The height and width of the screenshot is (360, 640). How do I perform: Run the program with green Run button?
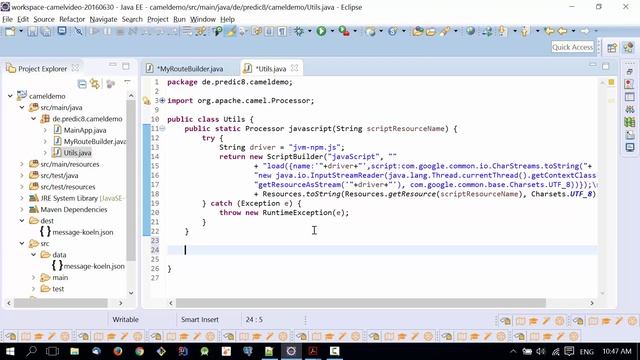pos(321,31)
